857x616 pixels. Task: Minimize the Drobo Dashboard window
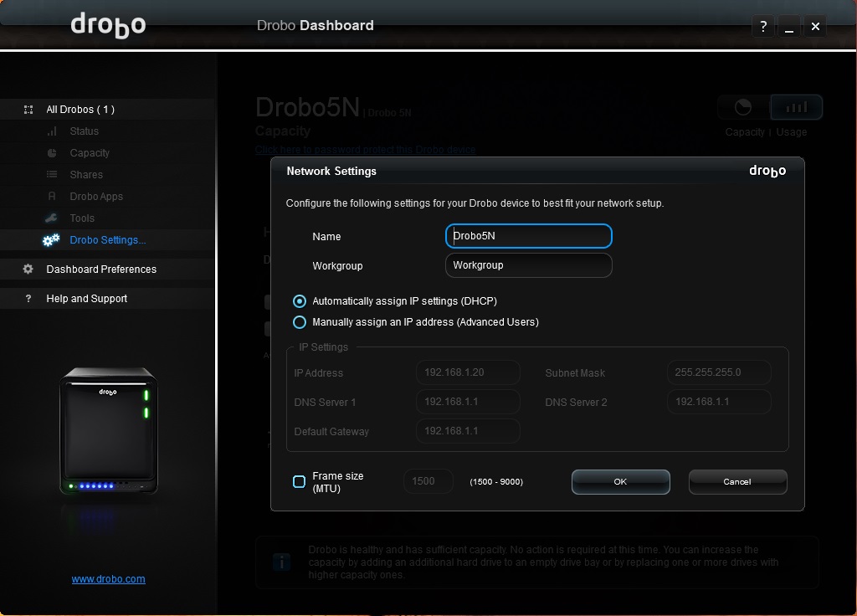pos(789,26)
